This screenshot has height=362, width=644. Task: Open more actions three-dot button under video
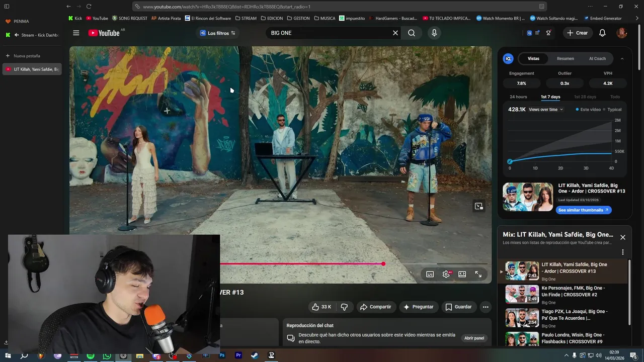[486, 307]
